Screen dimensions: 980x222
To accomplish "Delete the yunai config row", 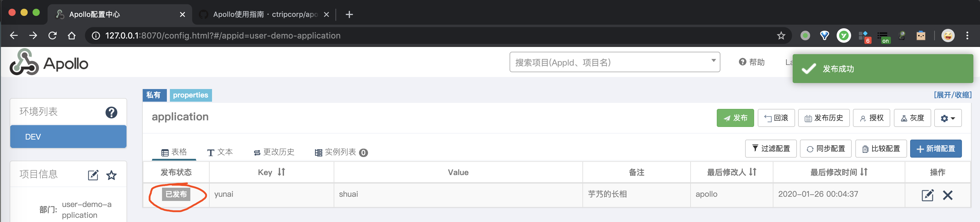I will point(947,195).
